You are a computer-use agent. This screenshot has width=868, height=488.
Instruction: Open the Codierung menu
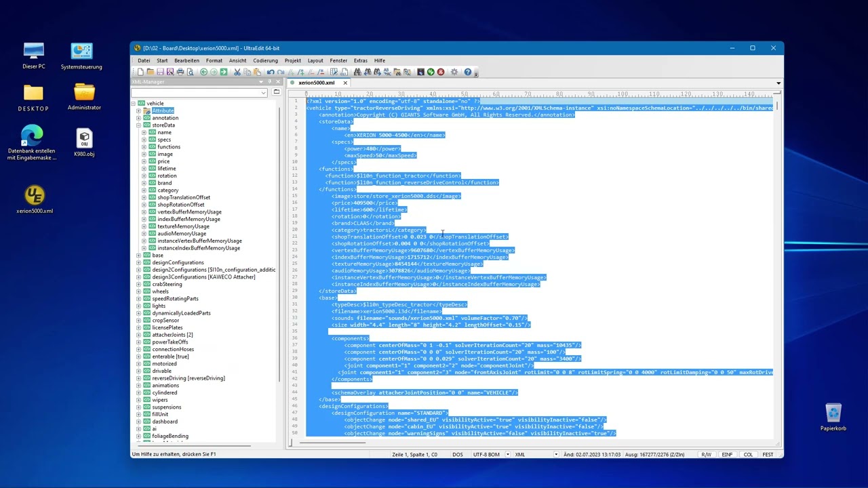point(265,60)
